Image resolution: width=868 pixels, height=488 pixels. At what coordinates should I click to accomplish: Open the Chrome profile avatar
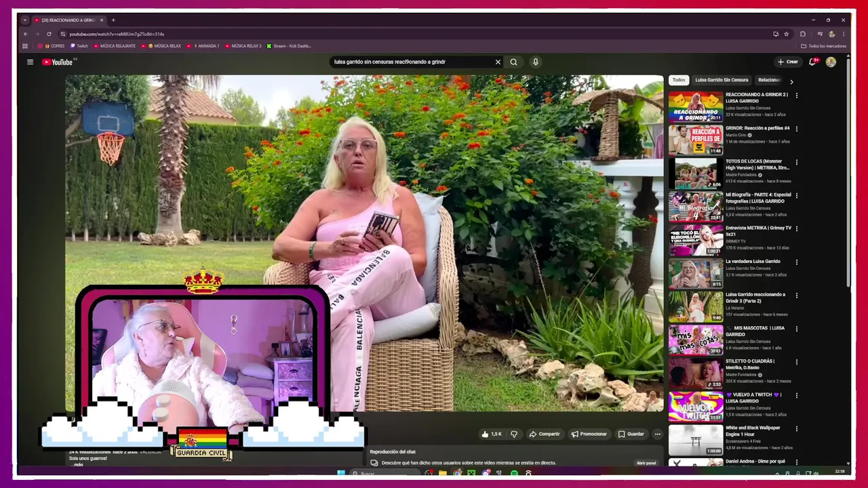(832, 34)
